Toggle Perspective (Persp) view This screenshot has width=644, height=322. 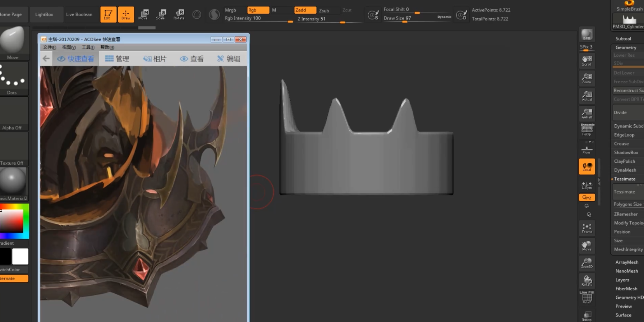(587, 130)
